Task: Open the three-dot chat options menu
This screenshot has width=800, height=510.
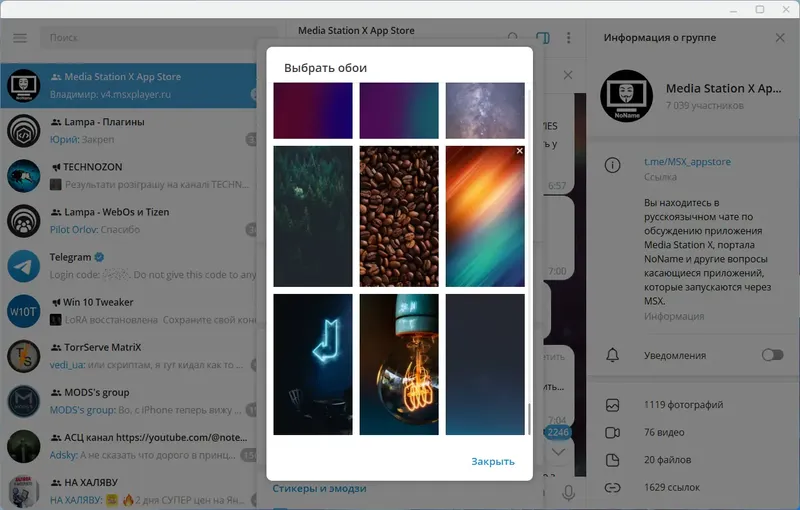Action: point(568,38)
